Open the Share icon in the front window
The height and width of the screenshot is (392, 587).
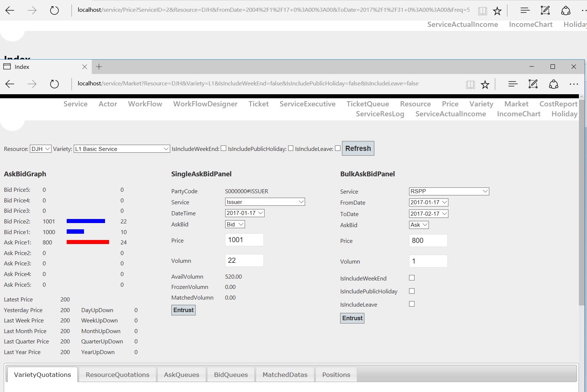tap(553, 84)
